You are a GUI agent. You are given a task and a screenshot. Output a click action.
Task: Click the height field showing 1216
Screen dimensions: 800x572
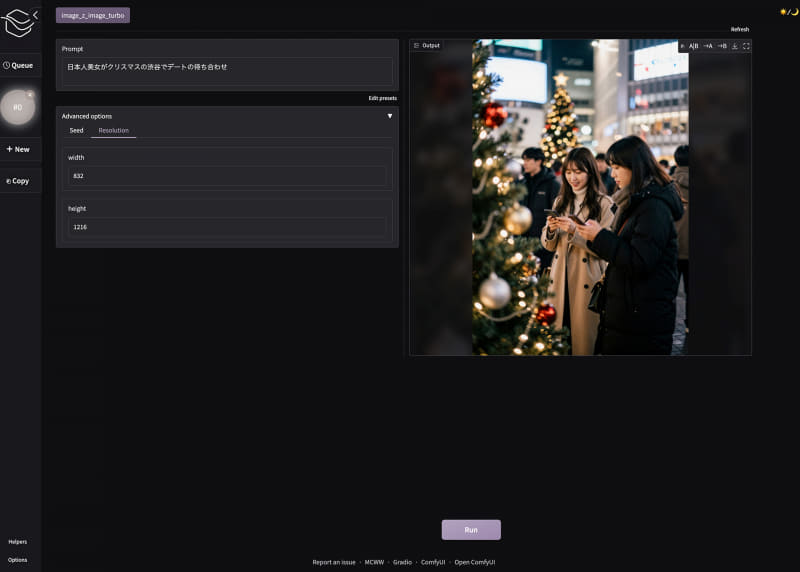click(x=227, y=227)
